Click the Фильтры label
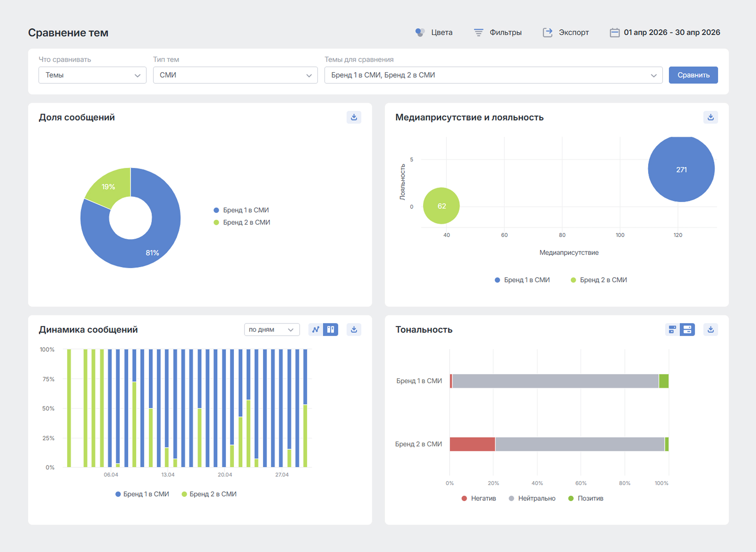This screenshot has height=552, width=756. point(505,33)
